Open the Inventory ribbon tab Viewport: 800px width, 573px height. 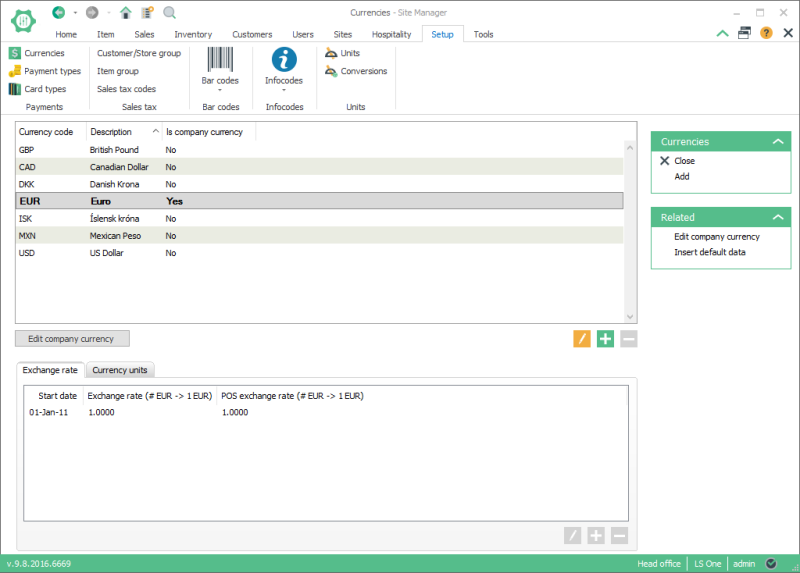(193, 34)
